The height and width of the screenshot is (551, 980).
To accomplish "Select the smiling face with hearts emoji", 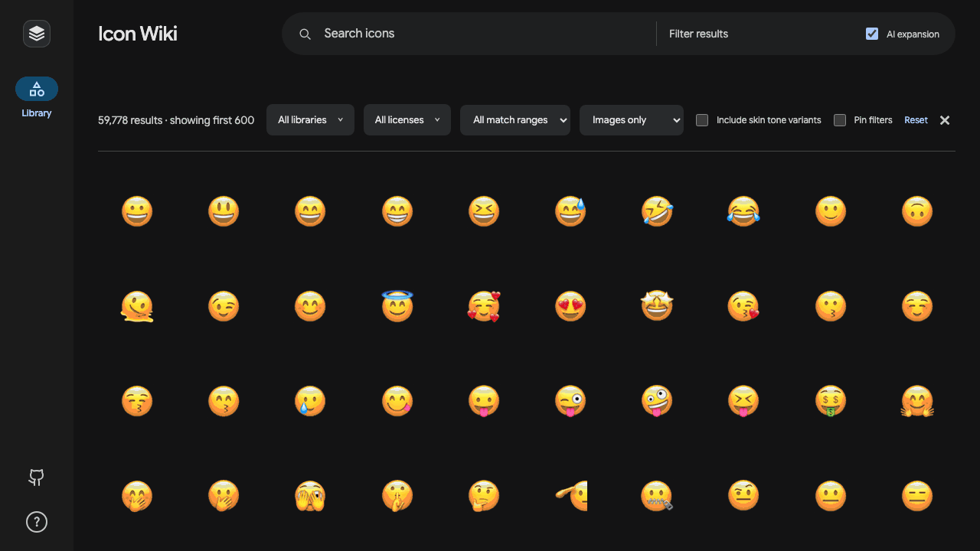I will [x=484, y=306].
